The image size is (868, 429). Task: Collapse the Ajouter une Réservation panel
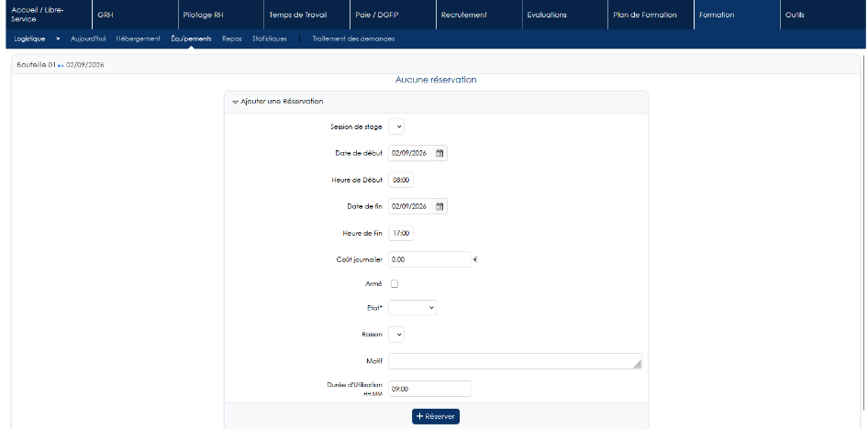click(x=235, y=102)
